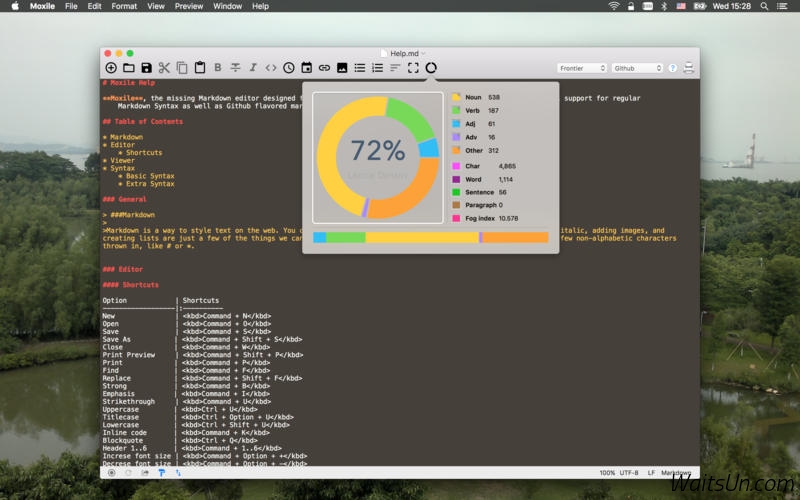The width and height of the screenshot is (800, 500).
Task: Open the Edit menu
Action: point(94,6)
